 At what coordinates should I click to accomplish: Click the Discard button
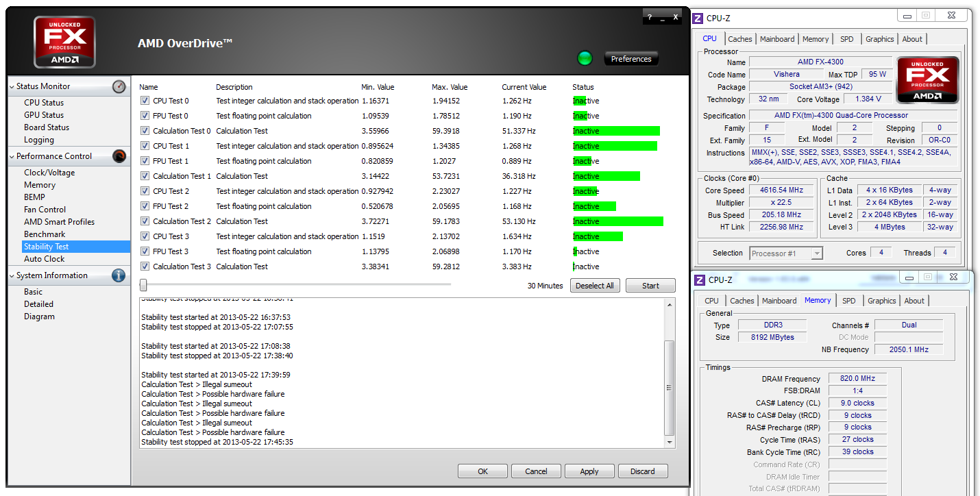pyautogui.click(x=643, y=471)
